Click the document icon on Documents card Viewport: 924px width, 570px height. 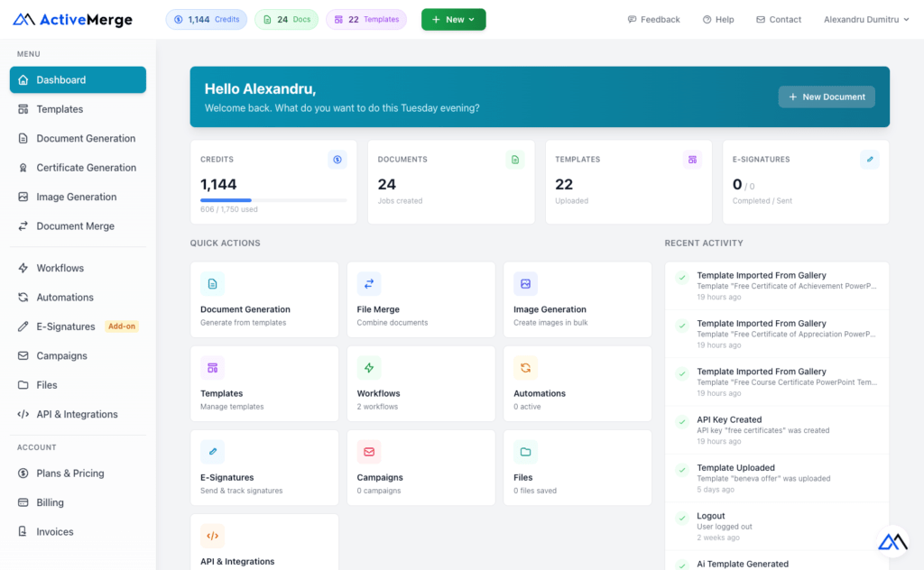coord(515,160)
